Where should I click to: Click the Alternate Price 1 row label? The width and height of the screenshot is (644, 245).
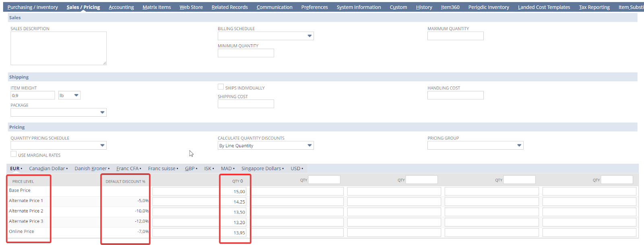[x=26, y=200]
